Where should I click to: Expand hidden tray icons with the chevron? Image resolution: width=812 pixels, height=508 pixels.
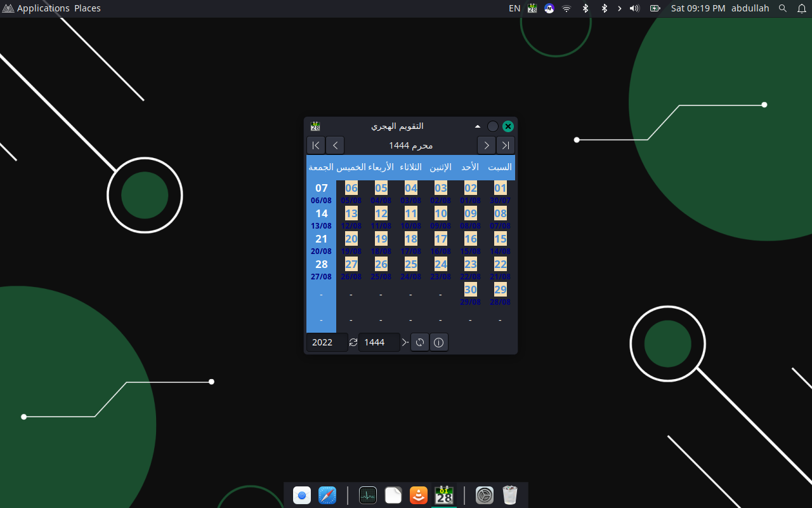pyautogui.click(x=620, y=8)
